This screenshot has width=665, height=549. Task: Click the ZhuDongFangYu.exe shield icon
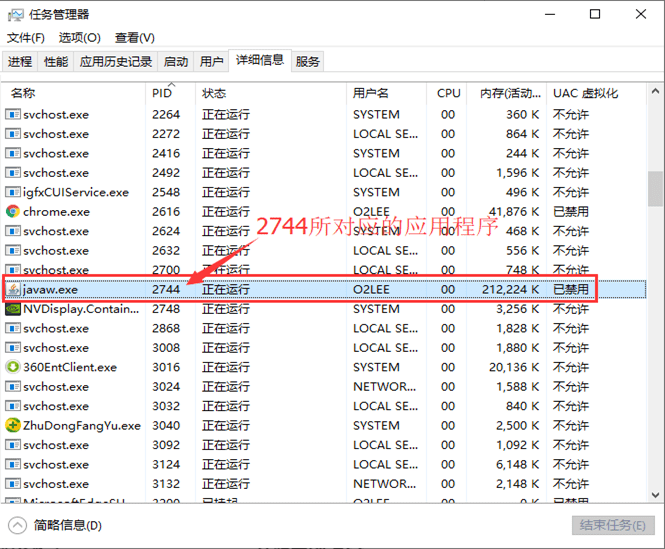(x=13, y=426)
